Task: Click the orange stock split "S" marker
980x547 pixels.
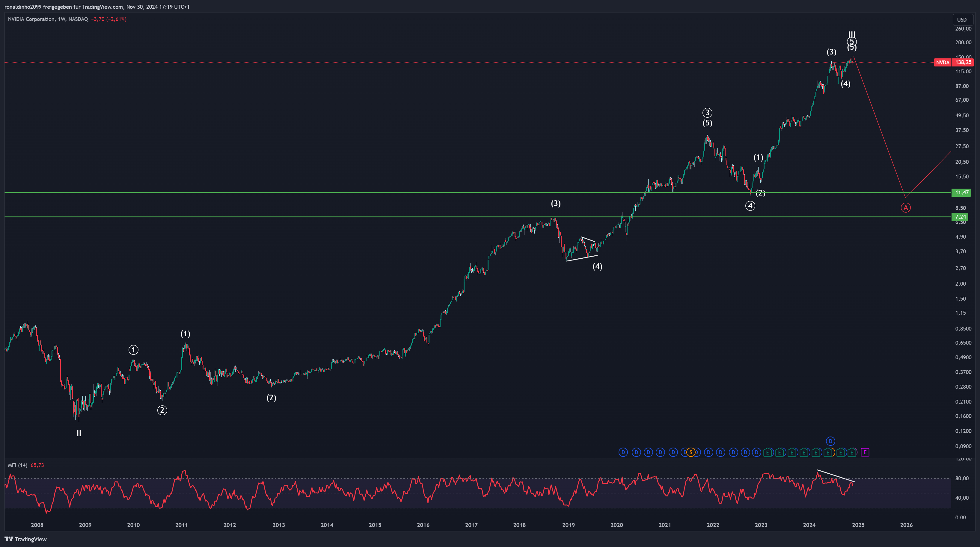Action: pos(691,452)
